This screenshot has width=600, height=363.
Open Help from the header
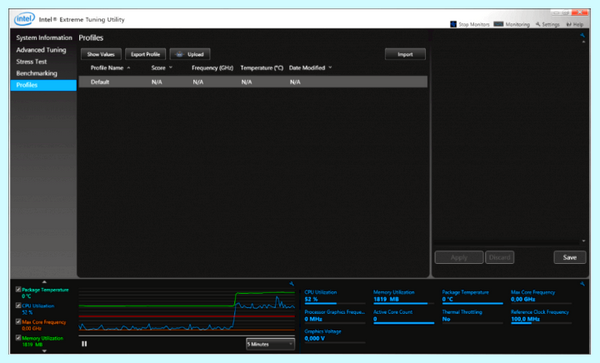point(575,24)
